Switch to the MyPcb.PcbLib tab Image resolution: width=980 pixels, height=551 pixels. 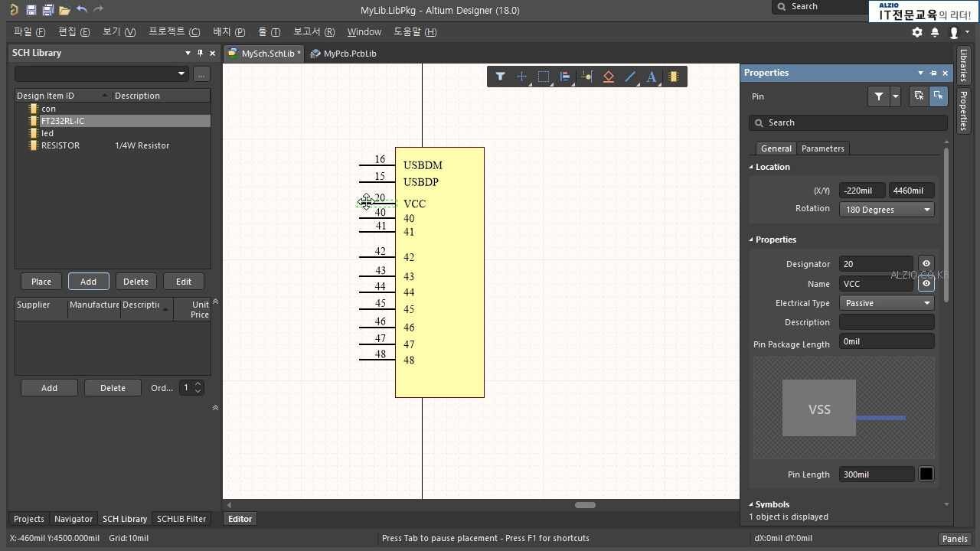[x=344, y=54]
